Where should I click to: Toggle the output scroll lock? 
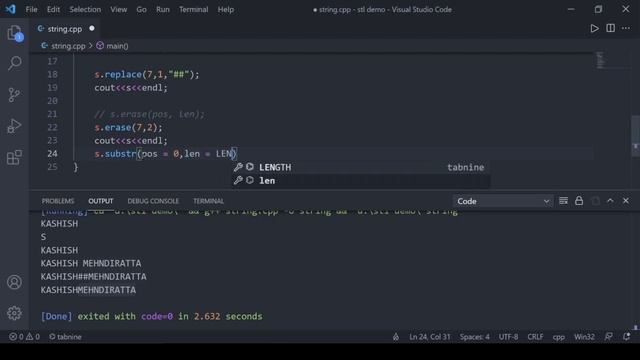click(579, 201)
